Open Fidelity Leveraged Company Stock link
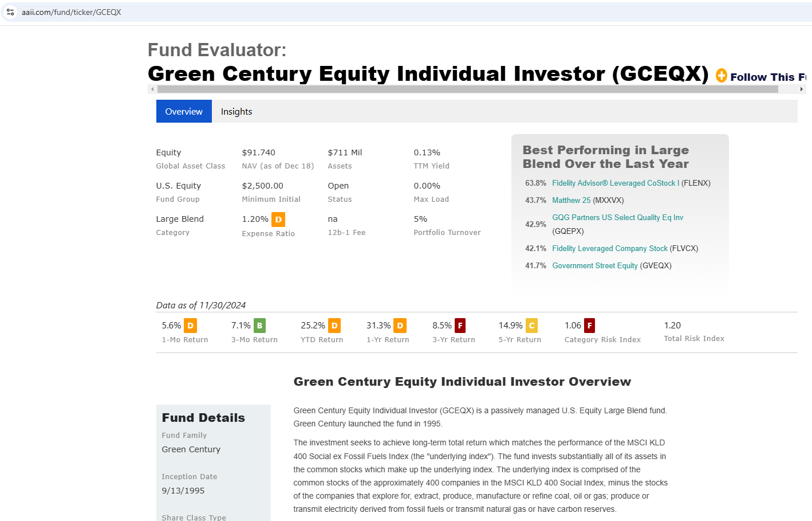812x521 pixels. click(x=609, y=249)
